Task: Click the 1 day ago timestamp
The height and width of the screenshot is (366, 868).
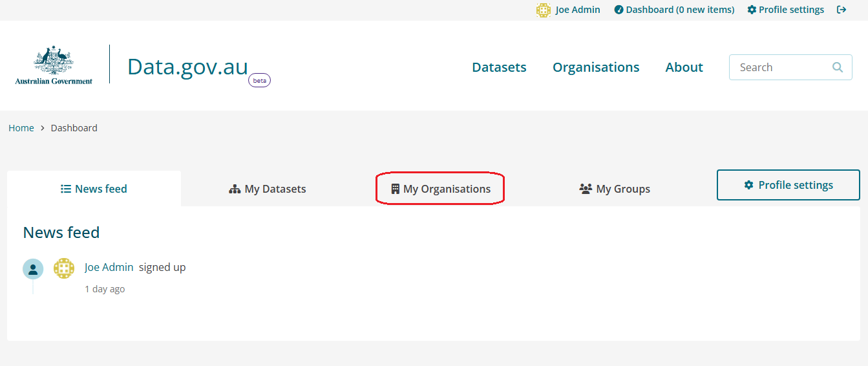Action: [105, 289]
